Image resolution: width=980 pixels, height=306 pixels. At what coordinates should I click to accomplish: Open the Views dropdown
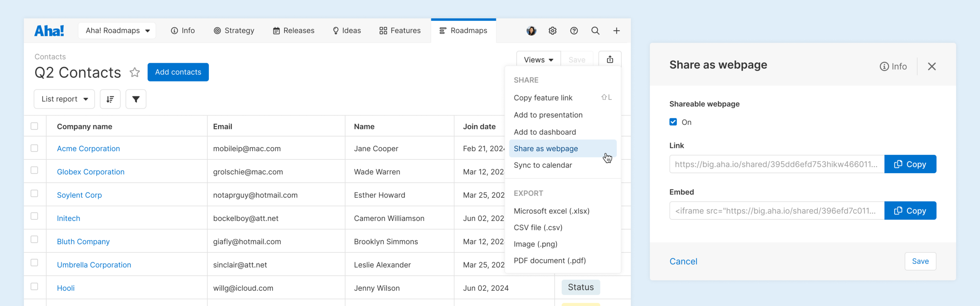tap(538, 60)
